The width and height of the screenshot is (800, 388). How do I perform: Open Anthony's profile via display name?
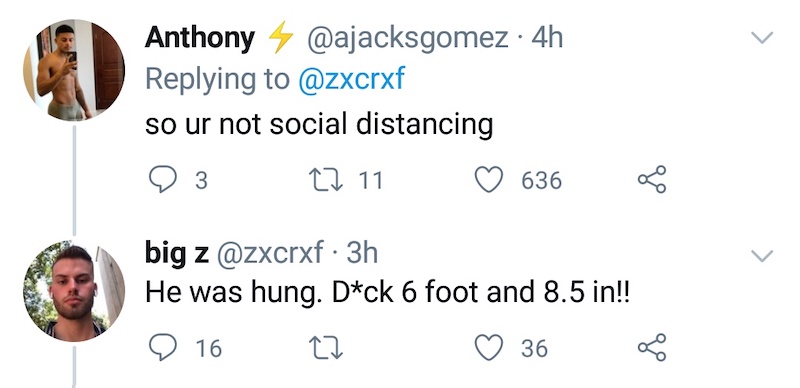coord(199,38)
